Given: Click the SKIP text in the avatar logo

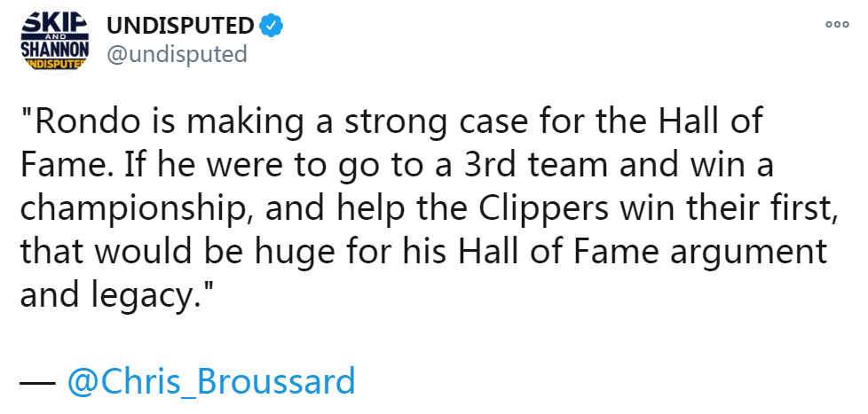Looking at the screenshot, I should coord(54,20).
